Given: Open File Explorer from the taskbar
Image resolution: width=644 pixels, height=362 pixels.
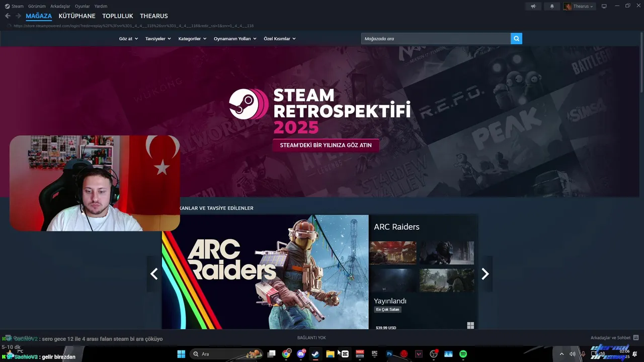Looking at the screenshot, I should pos(330,354).
